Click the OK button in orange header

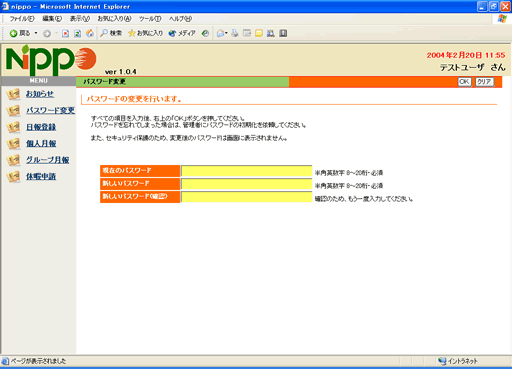click(464, 82)
